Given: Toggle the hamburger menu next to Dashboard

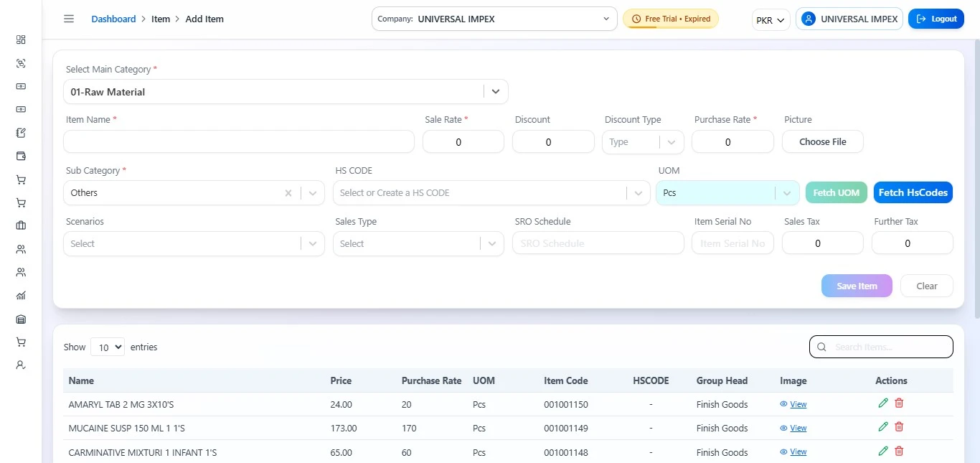Looking at the screenshot, I should click(x=69, y=18).
